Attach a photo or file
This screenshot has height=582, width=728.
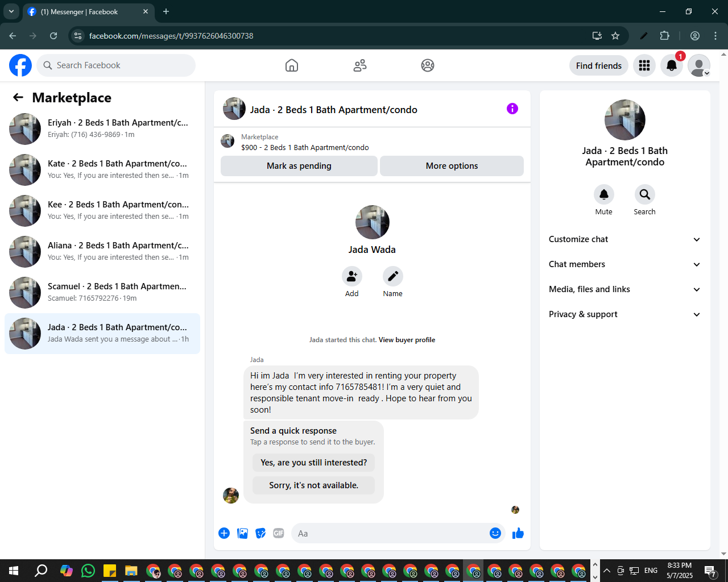(x=242, y=533)
